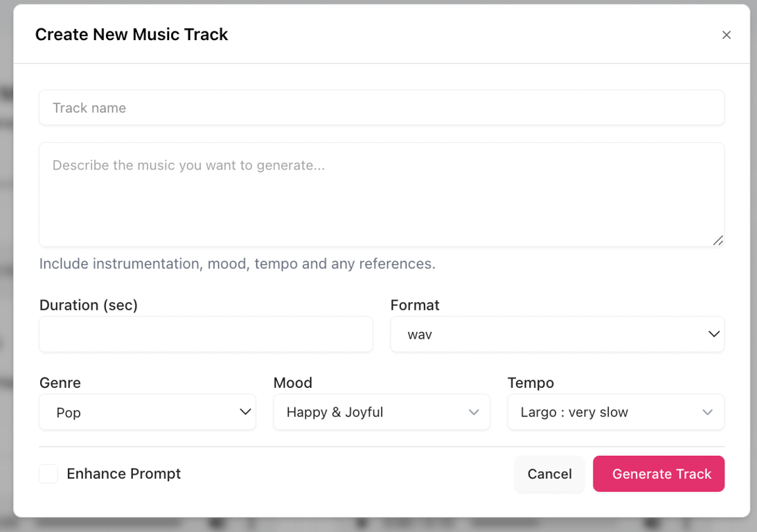The height and width of the screenshot is (532, 757).
Task: Click the Track name input field
Action: (382, 108)
